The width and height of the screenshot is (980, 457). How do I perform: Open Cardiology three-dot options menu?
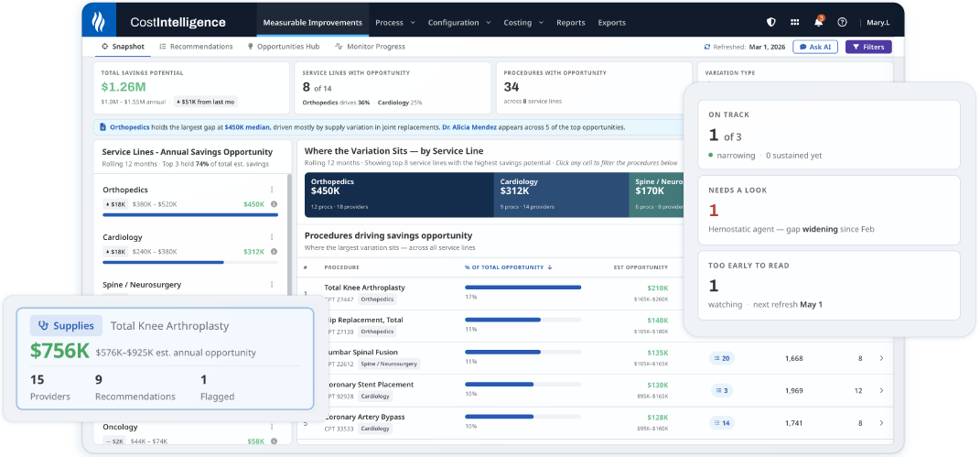pos(272,237)
